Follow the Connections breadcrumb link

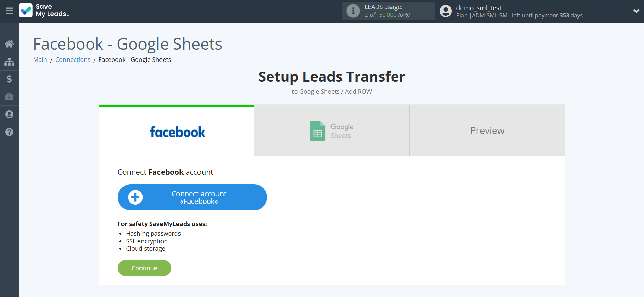point(73,60)
